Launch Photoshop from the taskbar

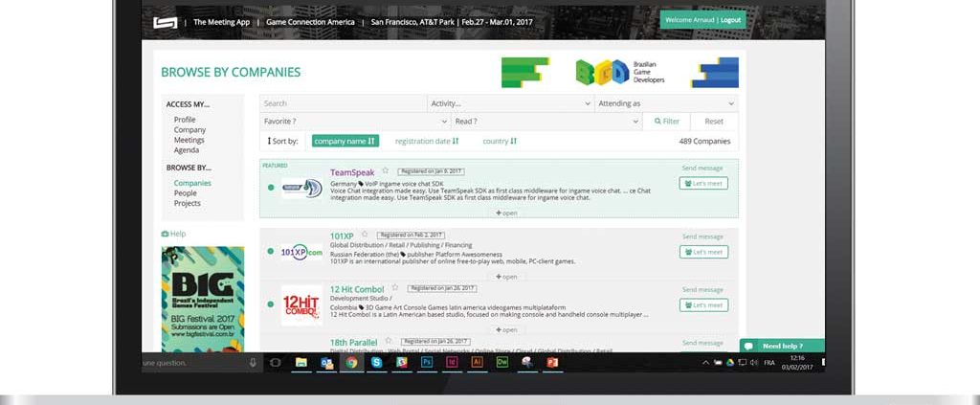click(x=427, y=363)
